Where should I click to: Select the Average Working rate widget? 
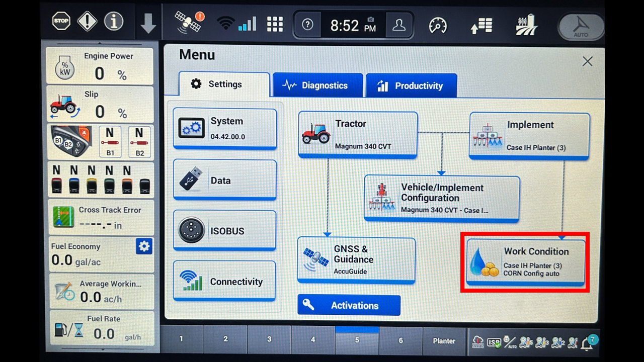pos(101,292)
